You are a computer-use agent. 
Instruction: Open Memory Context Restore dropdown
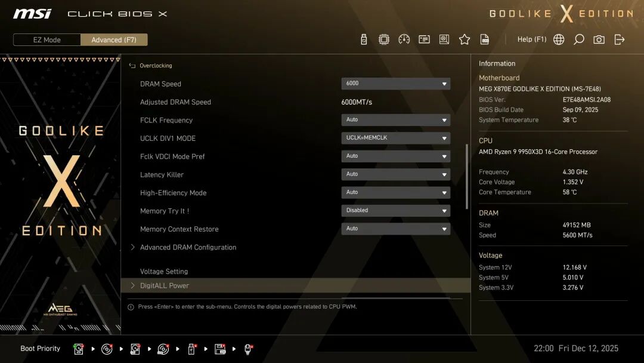(395, 228)
